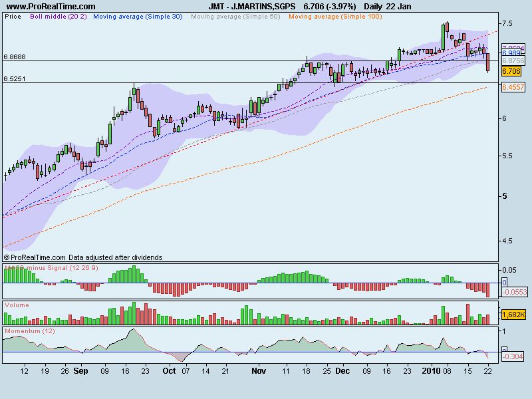Viewport: 532px width, 399px height.
Task: Click the 0.05 MACD axis label
Action: pyautogui.click(x=509, y=270)
